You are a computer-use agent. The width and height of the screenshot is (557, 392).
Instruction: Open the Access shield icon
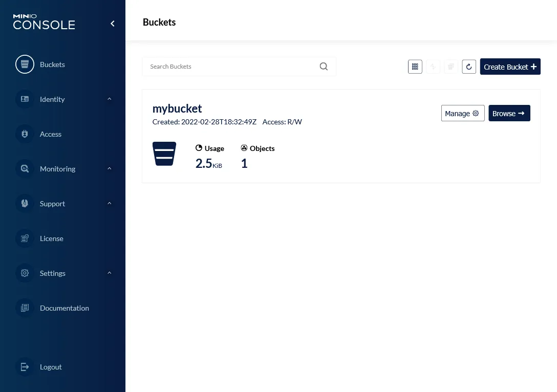[25, 134]
